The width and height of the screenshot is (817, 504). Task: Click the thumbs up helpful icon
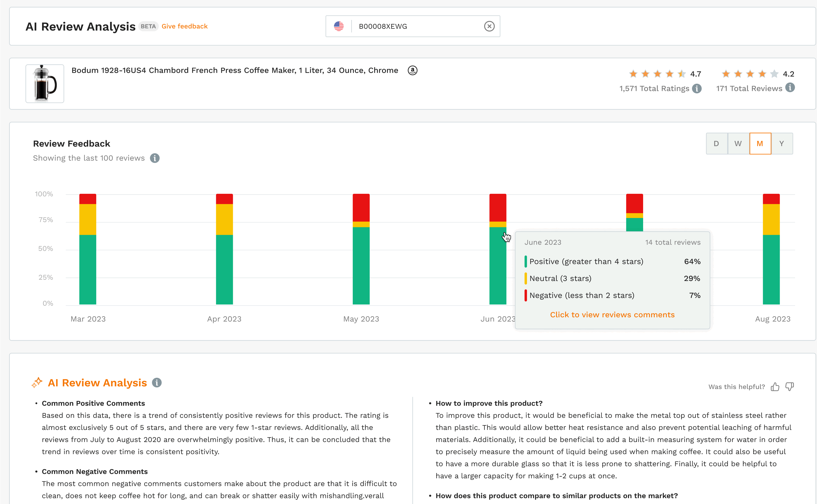pyautogui.click(x=775, y=387)
